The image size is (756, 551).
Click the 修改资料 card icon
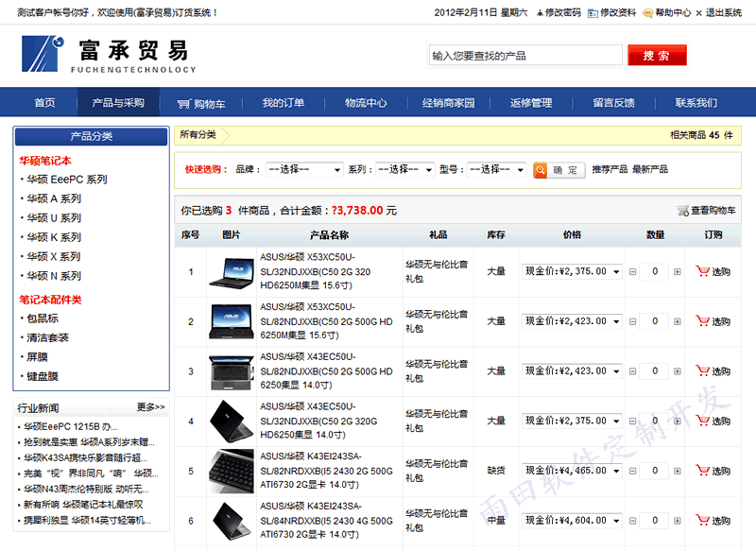point(593,13)
